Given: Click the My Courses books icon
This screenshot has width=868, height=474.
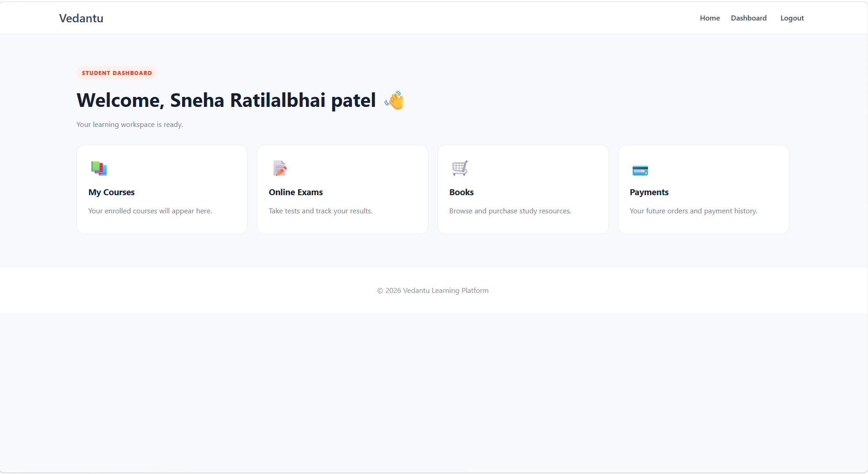Looking at the screenshot, I should point(99,168).
